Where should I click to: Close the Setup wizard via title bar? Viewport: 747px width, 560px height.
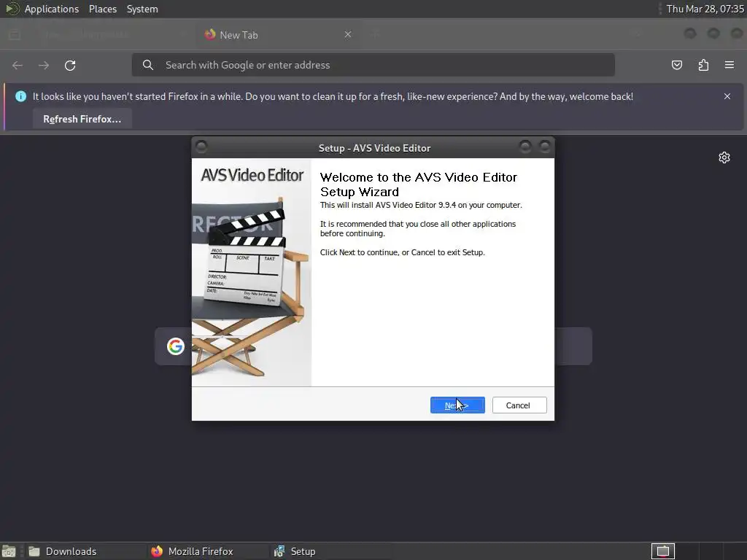(x=544, y=146)
